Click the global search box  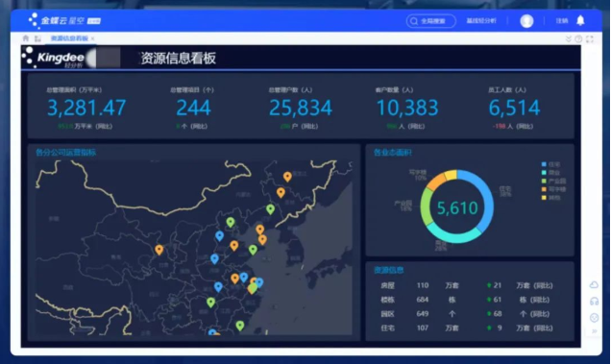(431, 21)
